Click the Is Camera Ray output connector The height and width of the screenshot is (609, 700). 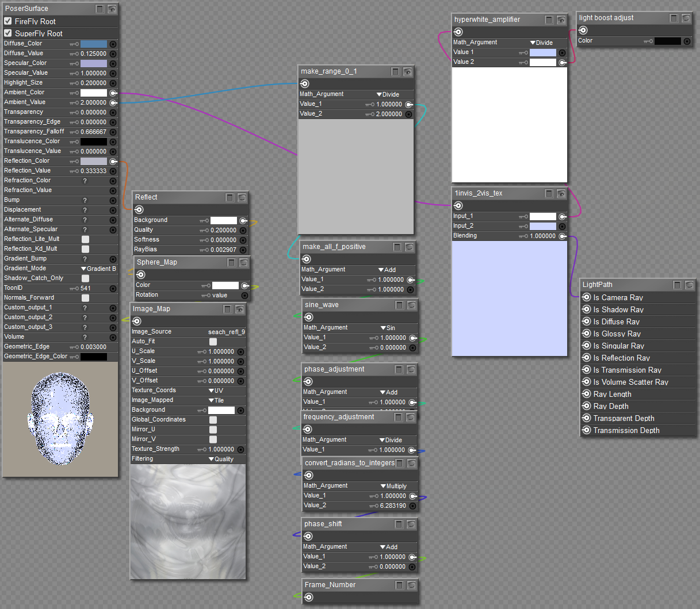click(x=587, y=297)
